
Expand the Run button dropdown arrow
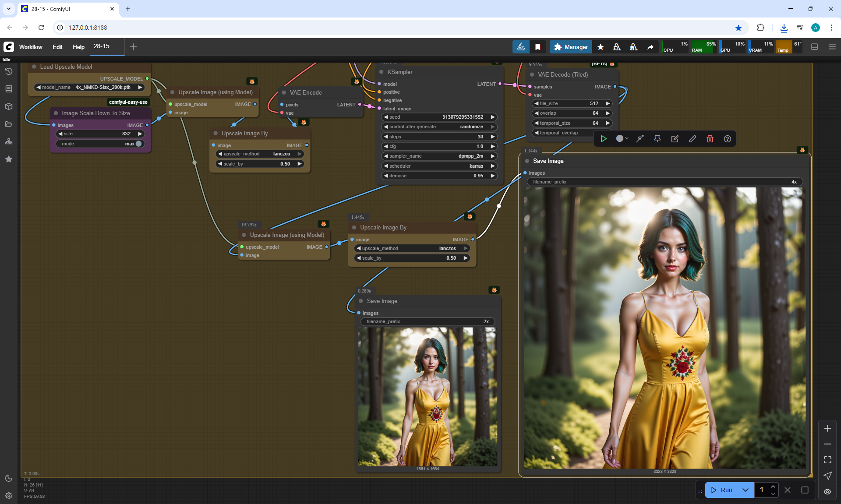[x=746, y=490]
